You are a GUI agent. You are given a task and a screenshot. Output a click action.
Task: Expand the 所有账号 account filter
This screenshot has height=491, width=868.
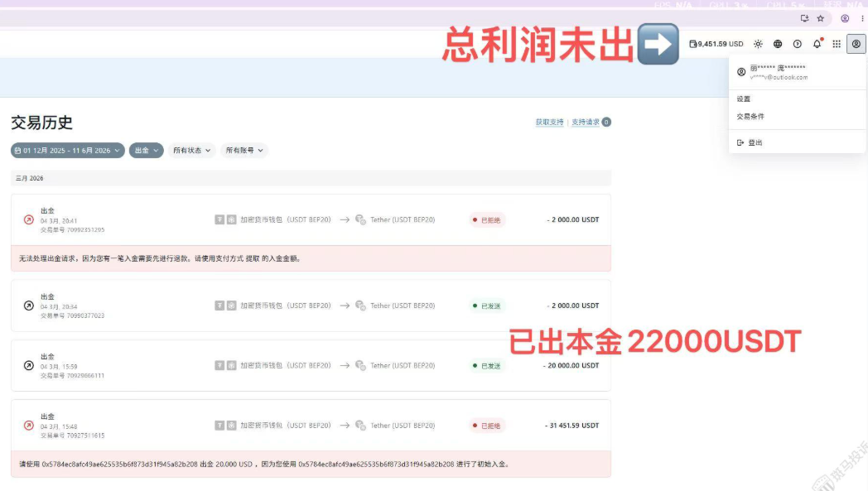point(244,151)
